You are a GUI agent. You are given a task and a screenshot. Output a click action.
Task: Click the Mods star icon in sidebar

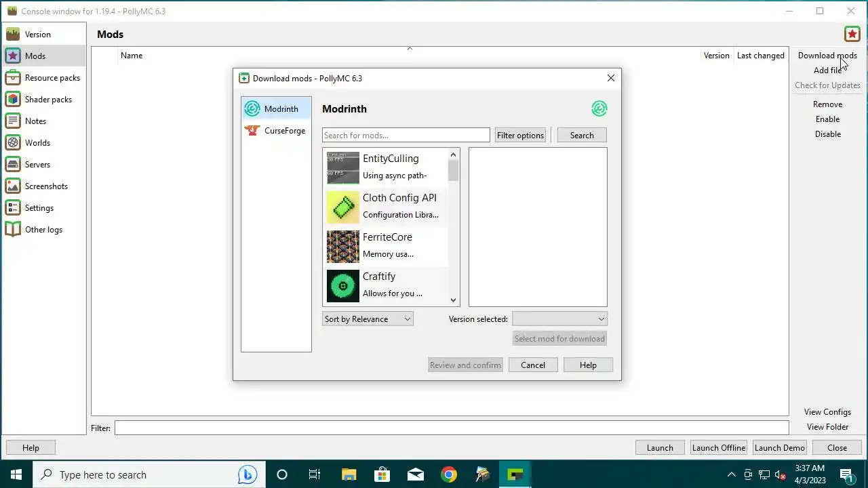coord(13,56)
